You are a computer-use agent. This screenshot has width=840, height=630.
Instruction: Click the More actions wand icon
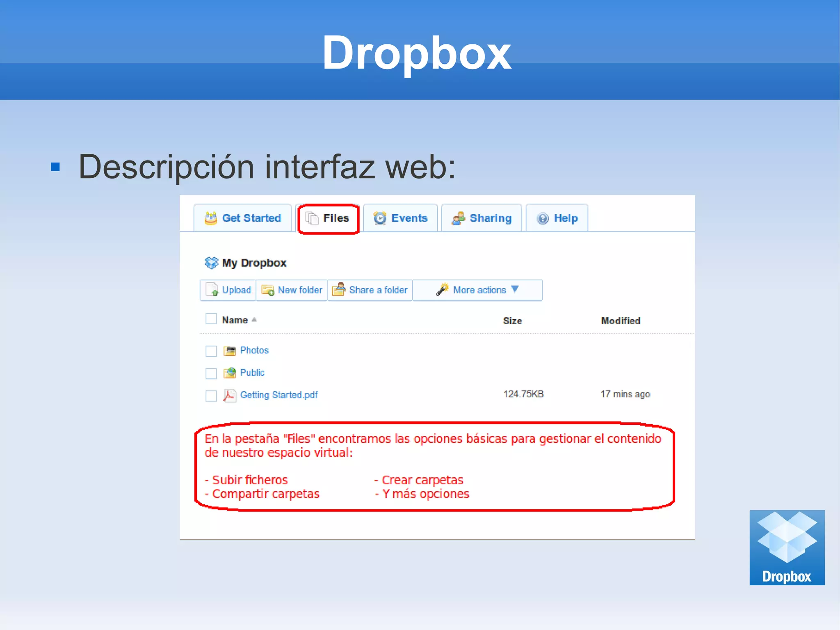tap(443, 289)
